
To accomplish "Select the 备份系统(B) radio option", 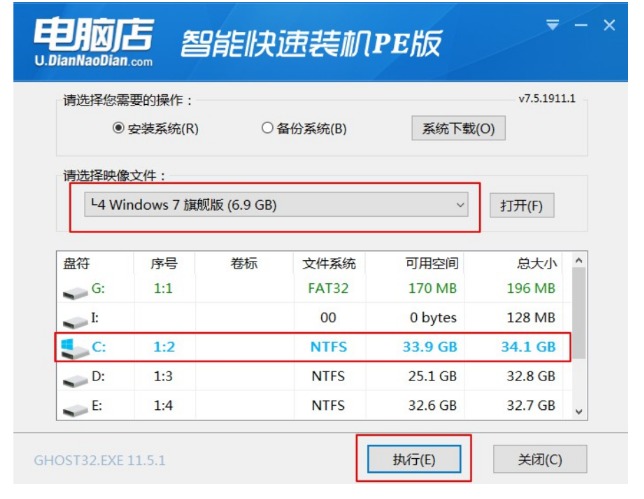I will pyautogui.click(x=304, y=129).
